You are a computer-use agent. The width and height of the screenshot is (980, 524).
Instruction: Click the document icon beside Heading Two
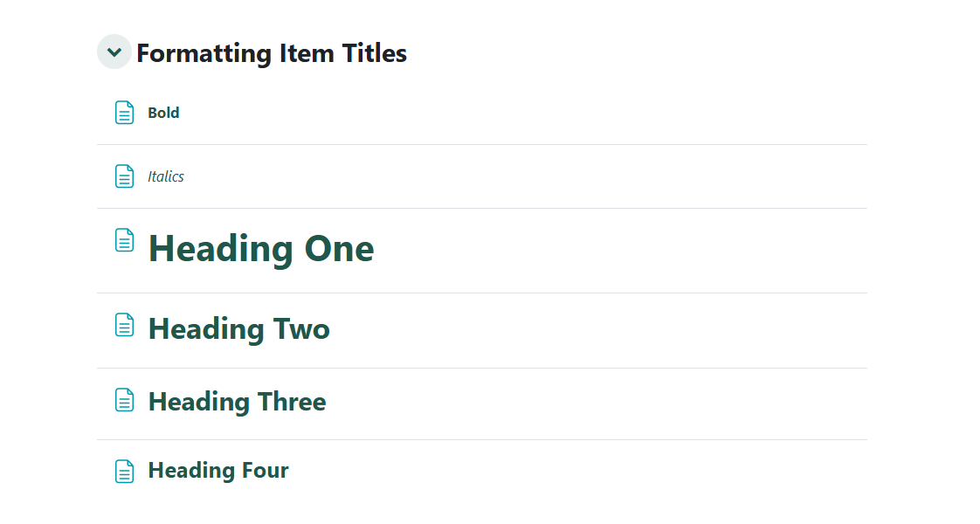pos(125,325)
